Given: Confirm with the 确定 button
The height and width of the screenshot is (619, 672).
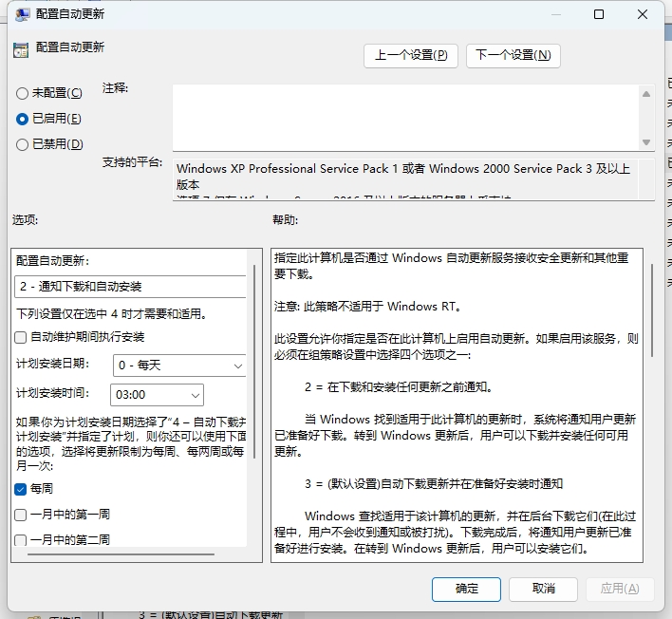Looking at the screenshot, I should [466, 589].
